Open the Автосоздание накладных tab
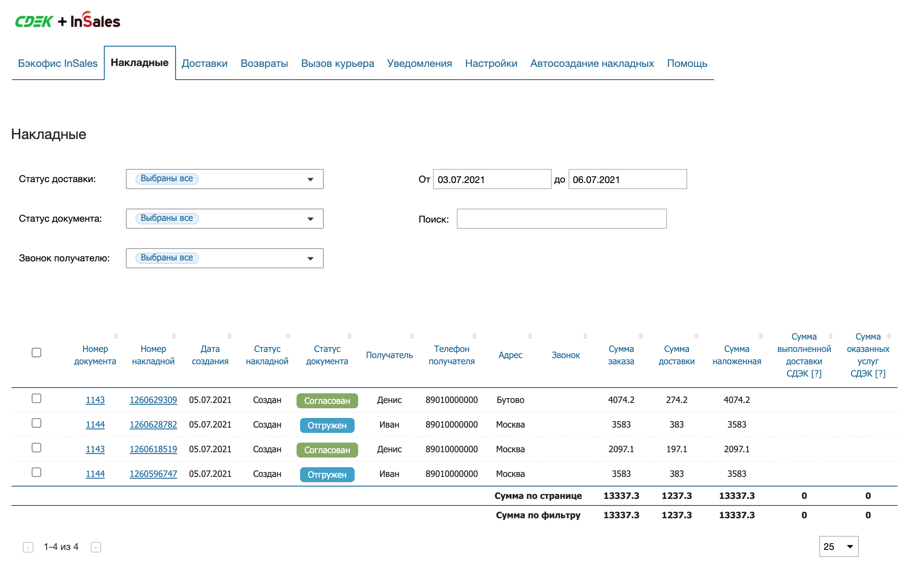This screenshot has width=924, height=586. tap(592, 63)
